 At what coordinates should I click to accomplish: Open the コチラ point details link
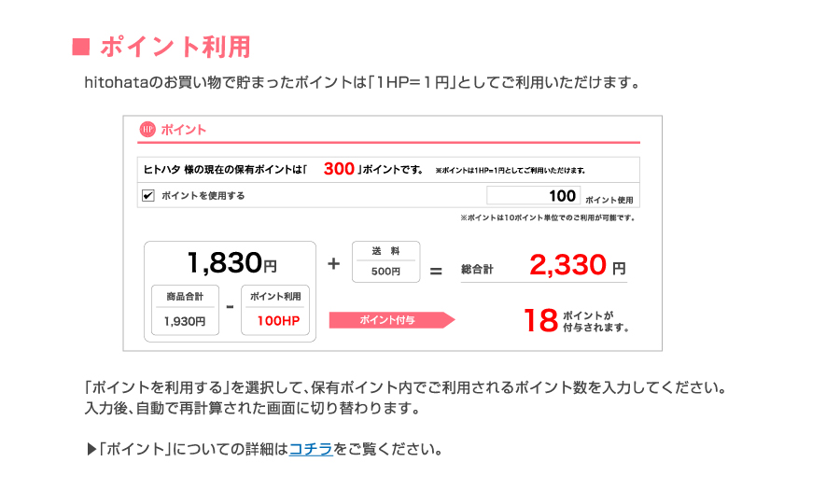pyautogui.click(x=311, y=449)
